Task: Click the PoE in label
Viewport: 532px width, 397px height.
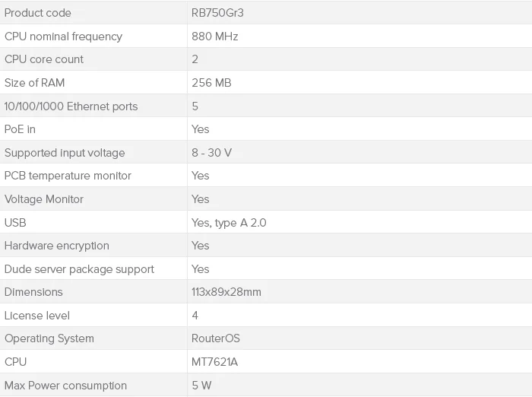Action: point(21,129)
